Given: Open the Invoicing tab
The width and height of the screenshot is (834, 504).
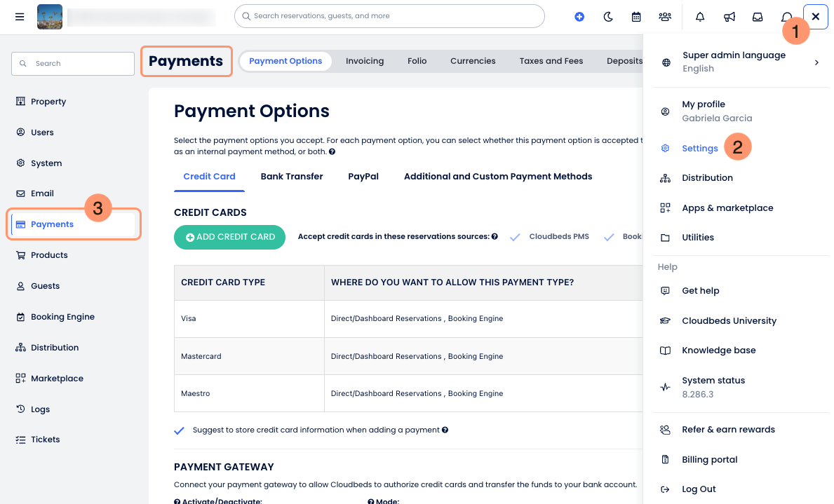Looking at the screenshot, I should click(x=365, y=61).
